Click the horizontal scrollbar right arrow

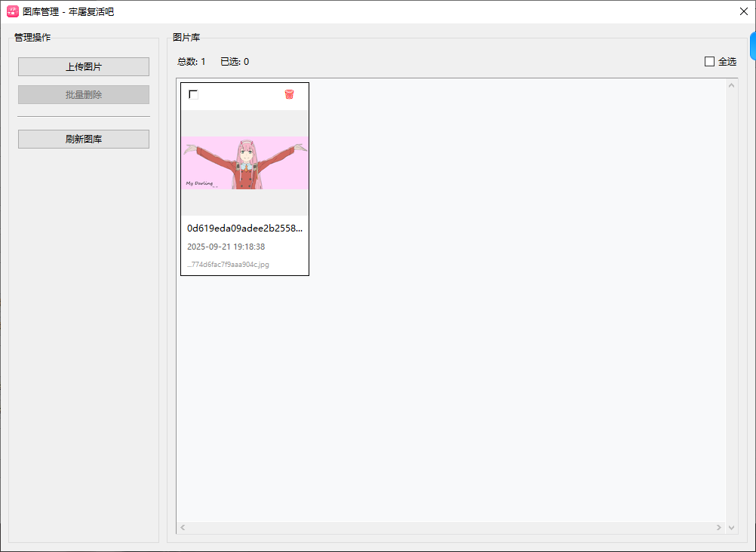pyautogui.click(x=720, y=528)
